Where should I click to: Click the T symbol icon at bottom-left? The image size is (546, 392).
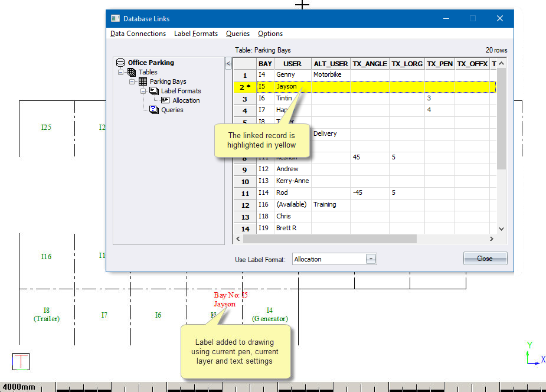(x=21, y=361)
